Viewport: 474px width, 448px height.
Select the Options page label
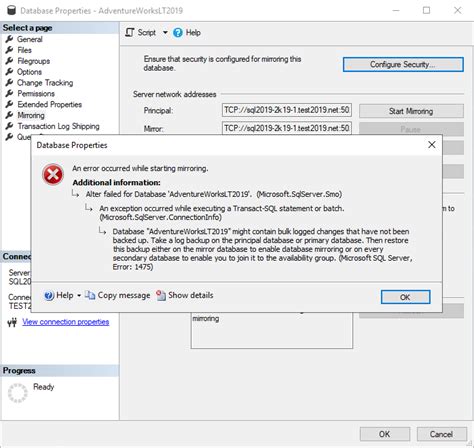coord(29,72)
